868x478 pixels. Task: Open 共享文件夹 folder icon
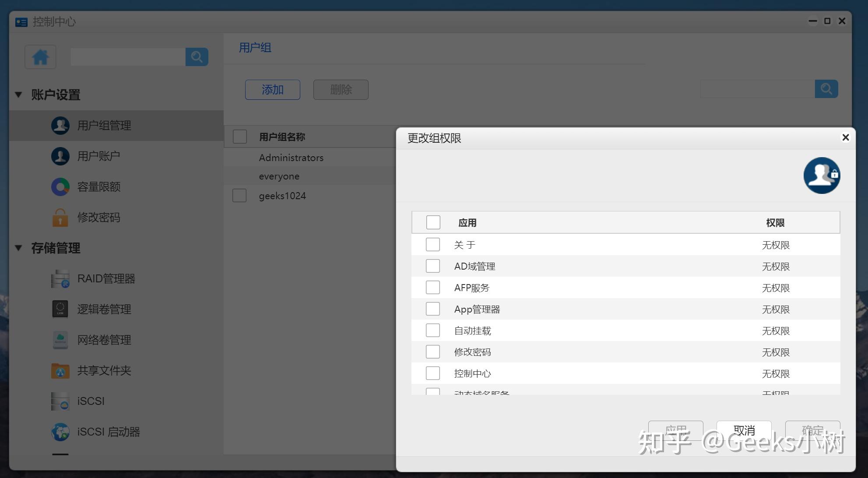coord(60,371)
